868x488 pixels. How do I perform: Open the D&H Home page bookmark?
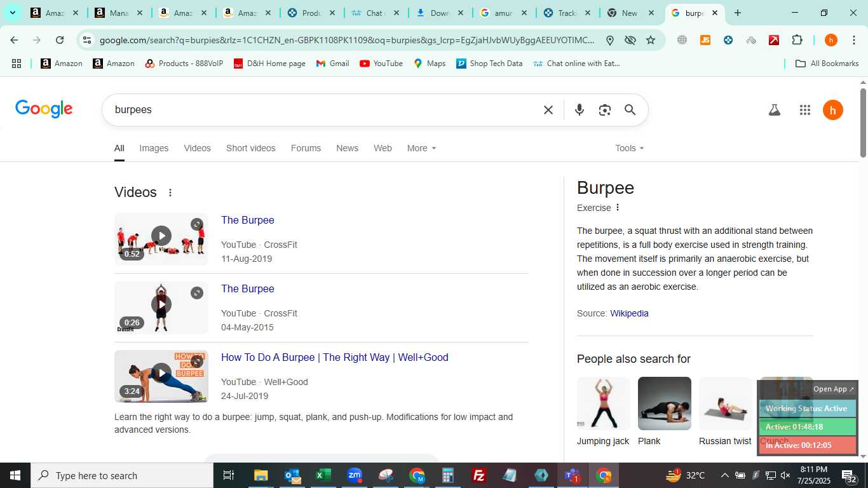pyautogui.click(x=269, y=64)
